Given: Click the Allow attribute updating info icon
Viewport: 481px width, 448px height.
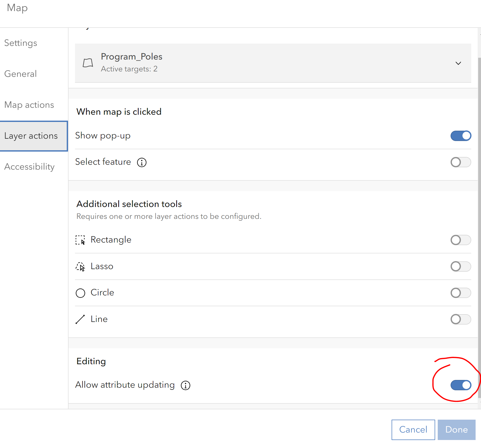Looking at the screenshot, I should pos(185,385).
